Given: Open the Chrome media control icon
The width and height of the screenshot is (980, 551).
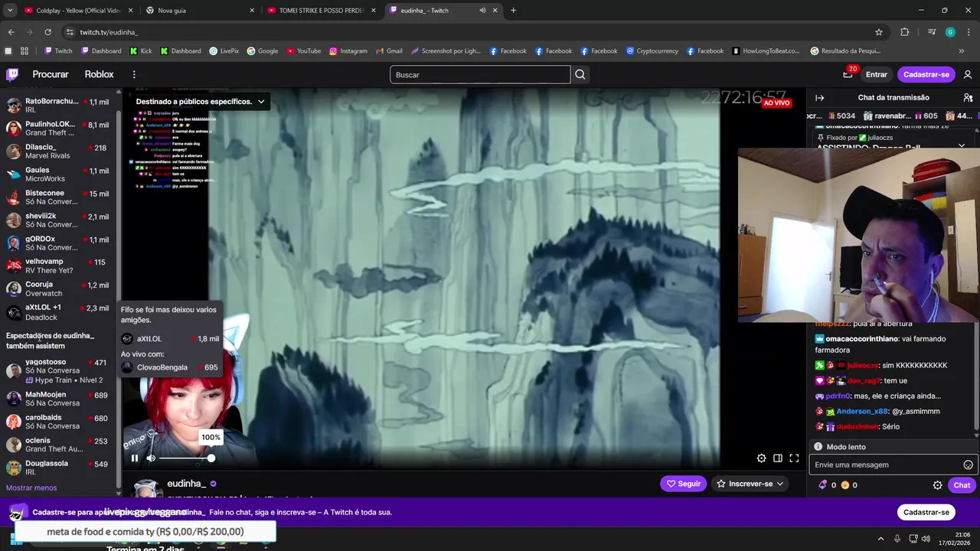Looking at the screenshot, I should (x=931, y=32).
